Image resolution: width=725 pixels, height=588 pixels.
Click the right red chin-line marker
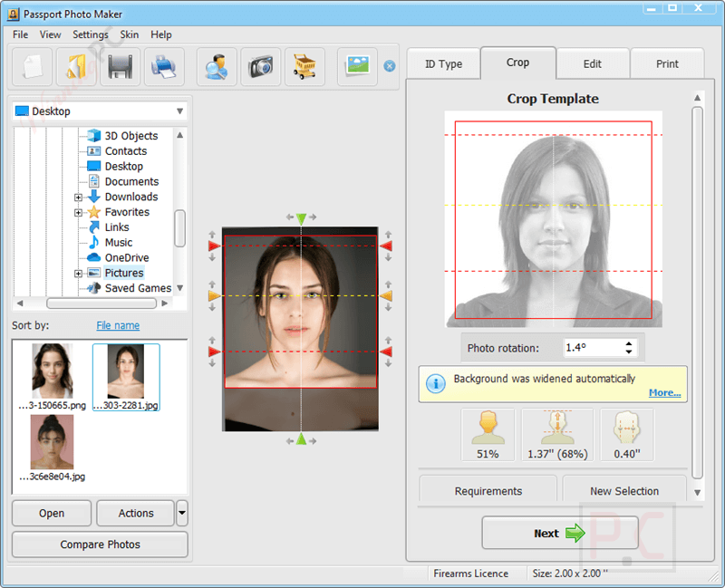tap(387, 352)
